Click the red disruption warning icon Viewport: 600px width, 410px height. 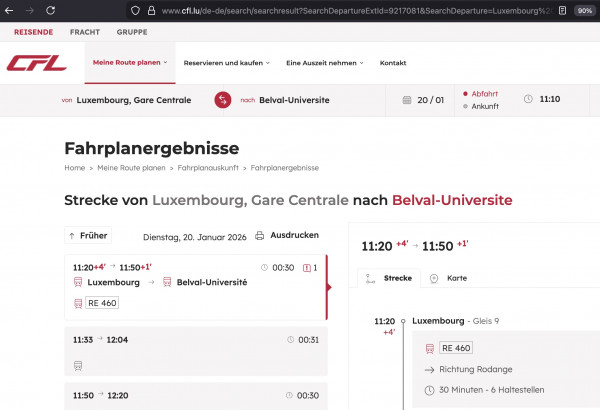tap(307, 268)
